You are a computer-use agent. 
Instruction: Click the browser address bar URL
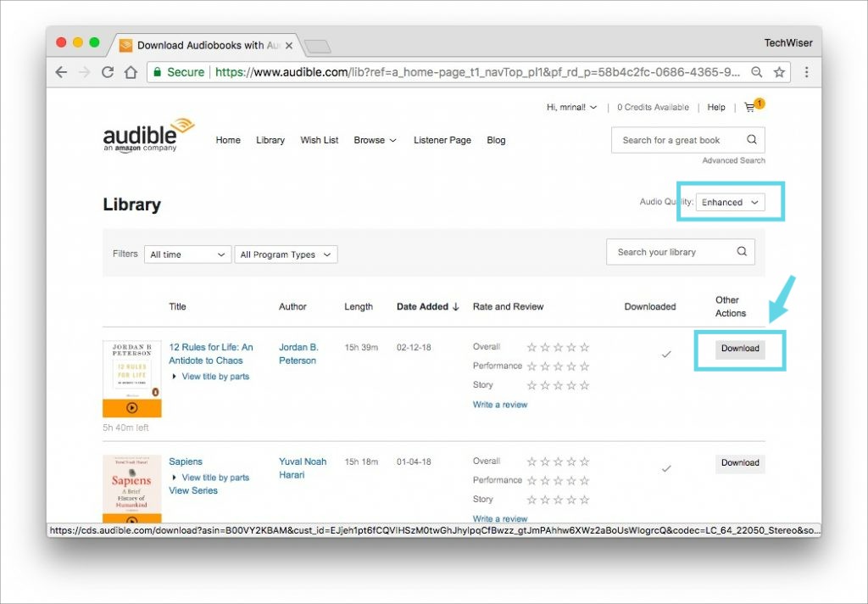[477, 72]
